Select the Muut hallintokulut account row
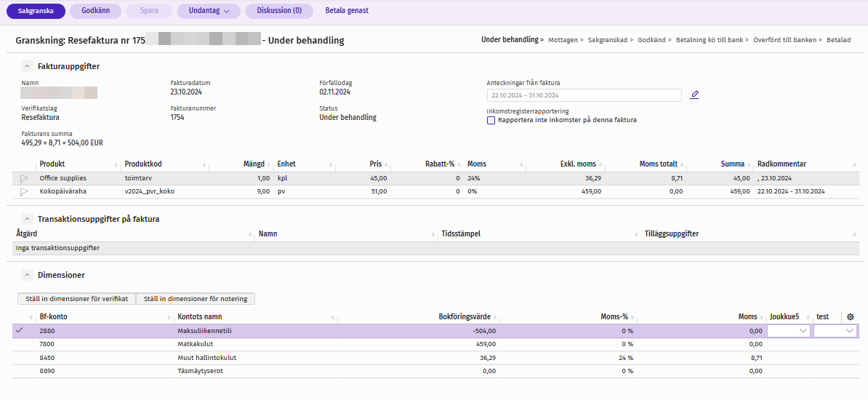The width and height of the screenshot is (868, 400). click(435, 358)
